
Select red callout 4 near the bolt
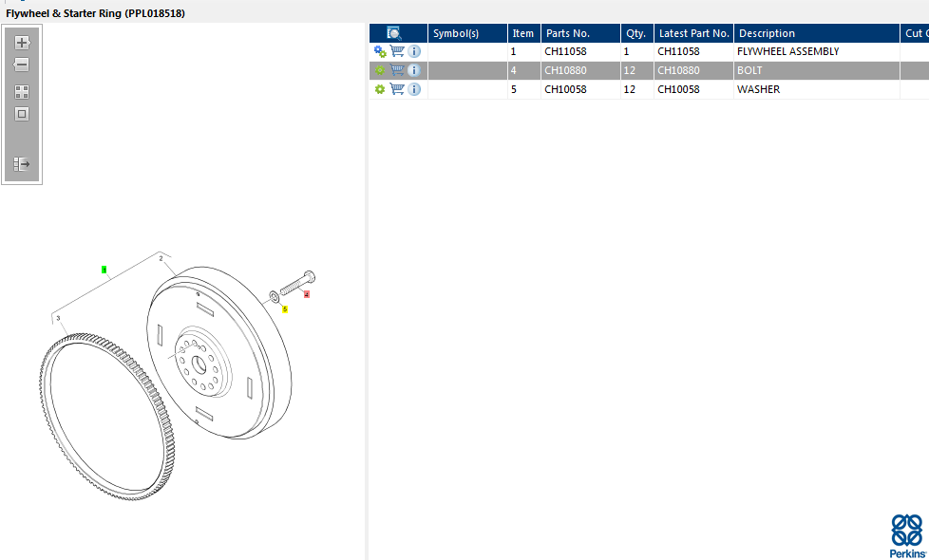pos(306,294)
